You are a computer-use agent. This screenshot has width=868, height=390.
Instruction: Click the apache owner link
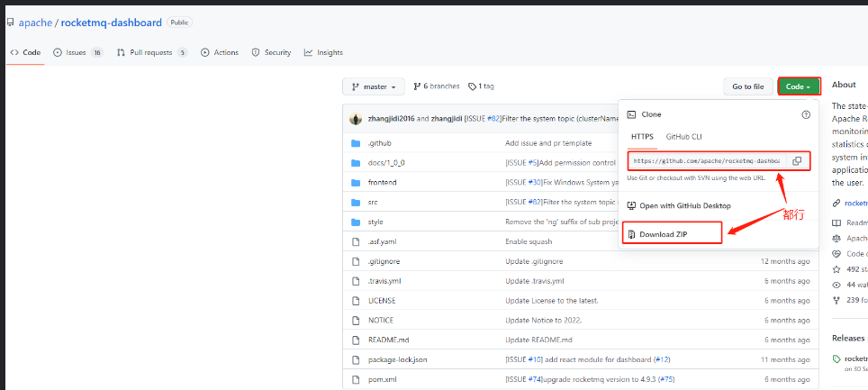coord(35,23)
